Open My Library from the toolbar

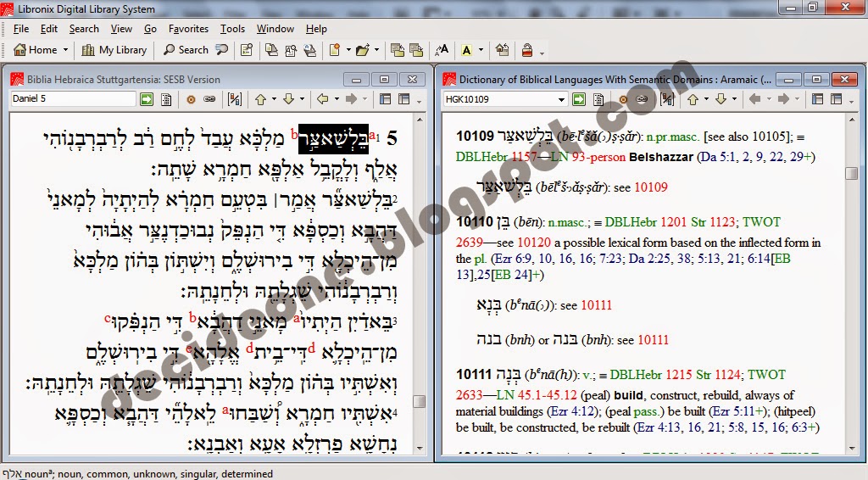[114, 50]
